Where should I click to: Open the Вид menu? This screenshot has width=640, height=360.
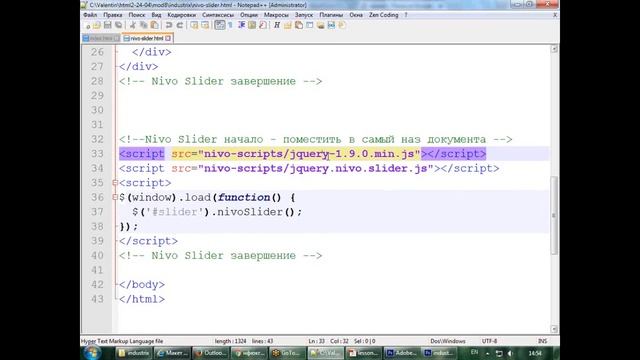[x=156, y=15]
